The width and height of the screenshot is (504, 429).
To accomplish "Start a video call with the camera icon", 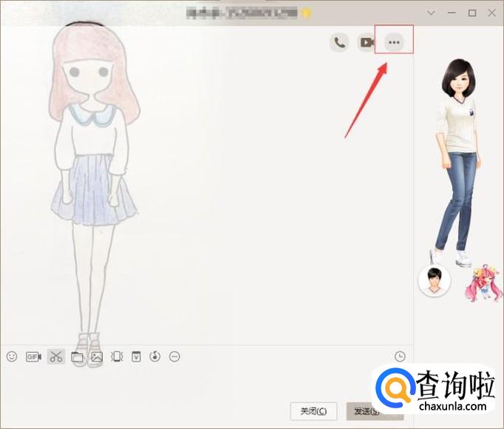I will (x=367, y=42).
